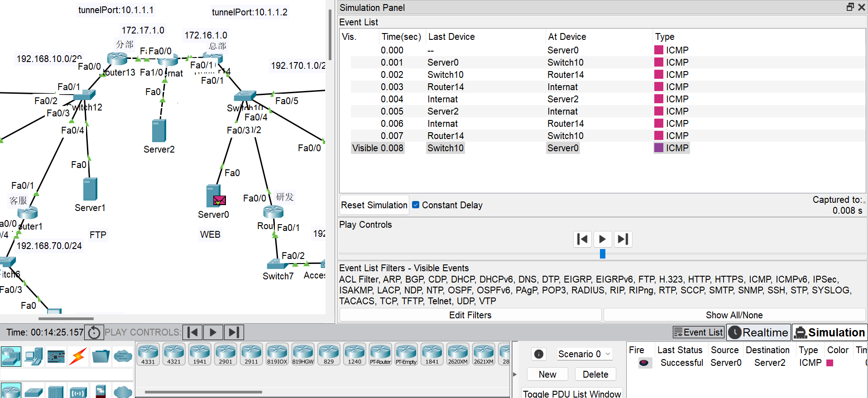The width and height of the screenshot is (868, 398).
Task: Open the Connections lightning bolt category
Action: click(78, 356)
